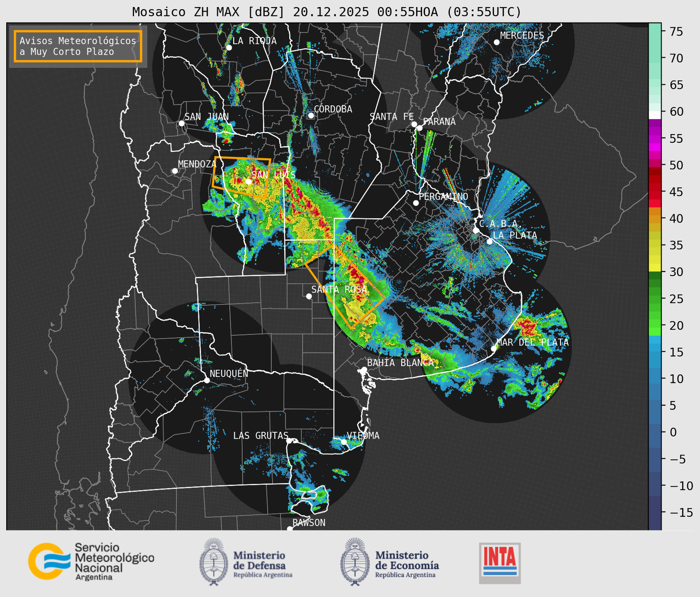The height and width of the screenshot is (597, 700).
Task: Click the "PARANÁ" map label
Action: (439, 121)
